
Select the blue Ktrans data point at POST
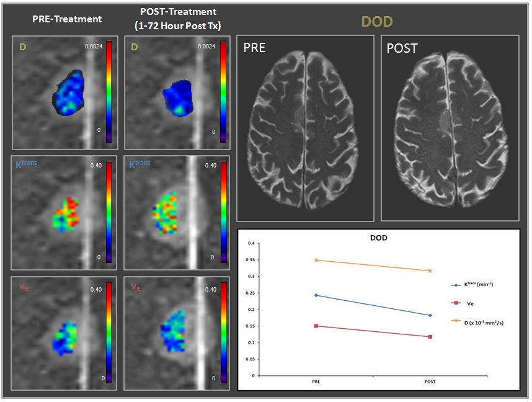[430, 315]
